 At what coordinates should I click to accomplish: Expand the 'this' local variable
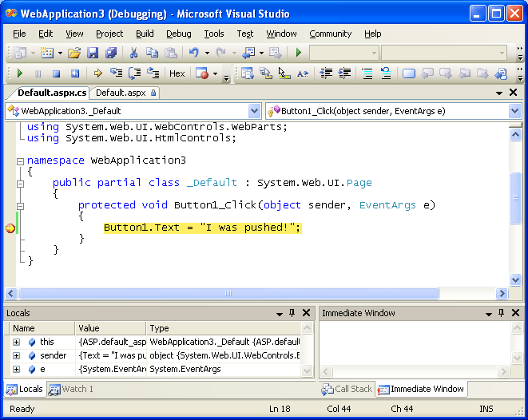point(16,342)
